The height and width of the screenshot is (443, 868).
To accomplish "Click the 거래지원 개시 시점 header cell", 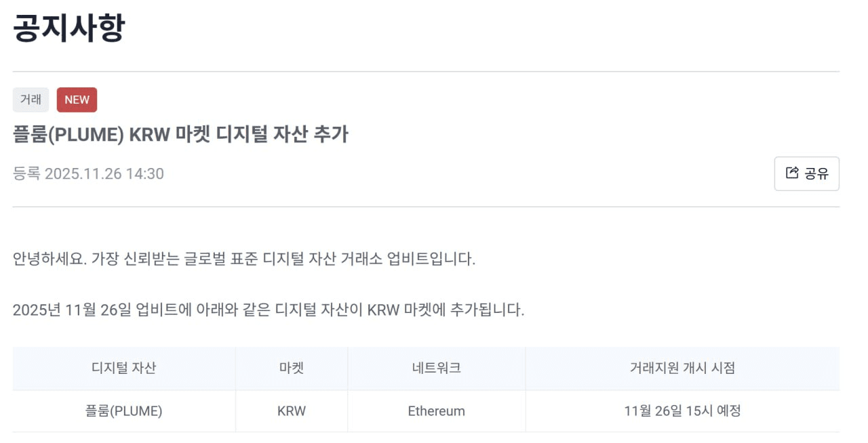I will [x=682, y=368].
